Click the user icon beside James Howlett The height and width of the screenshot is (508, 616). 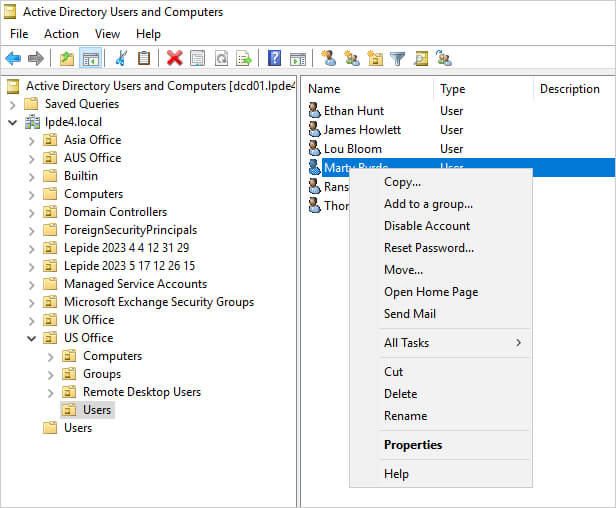point(314,130)
